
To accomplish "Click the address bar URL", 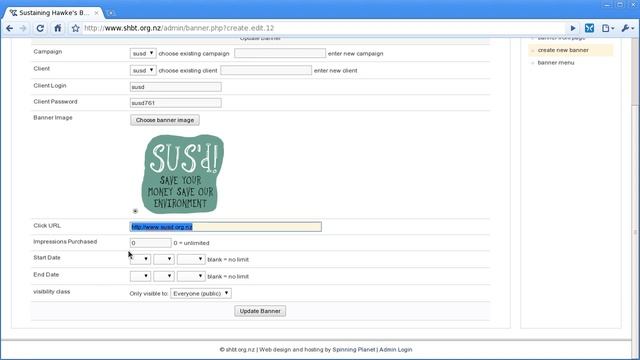I will pyautogui.click(x=179, y=28).
